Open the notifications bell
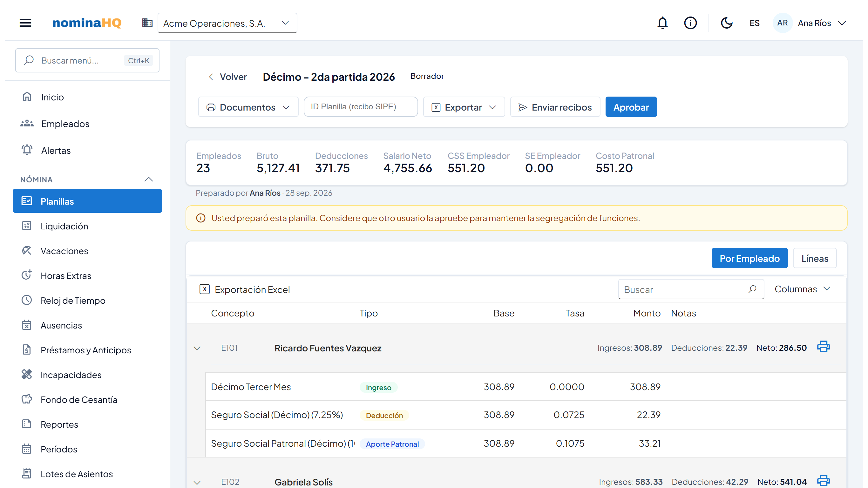 click(662, 23)
